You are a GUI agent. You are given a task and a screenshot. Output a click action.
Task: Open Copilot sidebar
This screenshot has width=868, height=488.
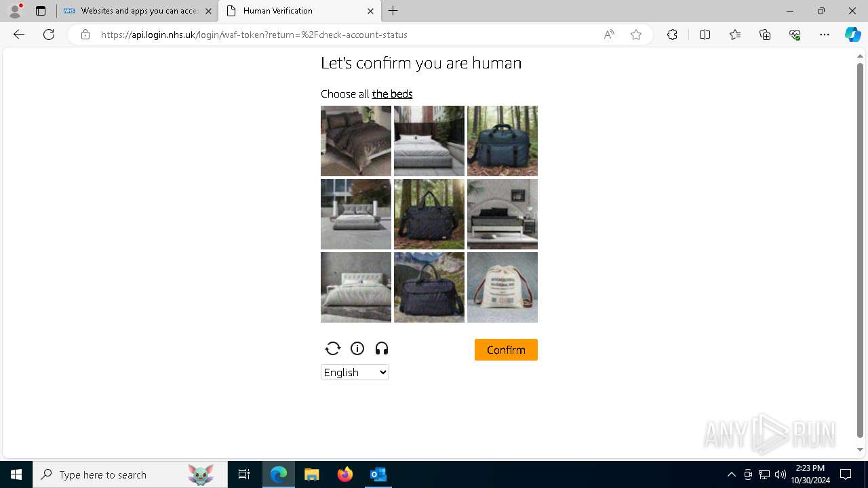point(853,35)
